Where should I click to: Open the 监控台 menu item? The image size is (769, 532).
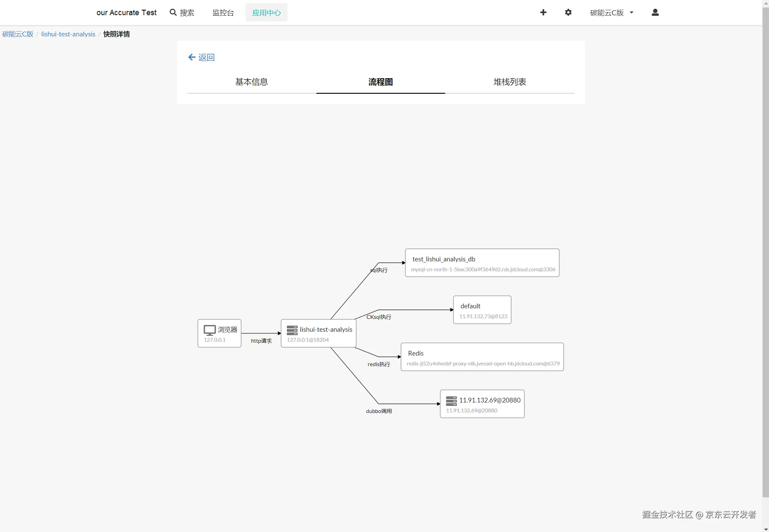point(223,13)
